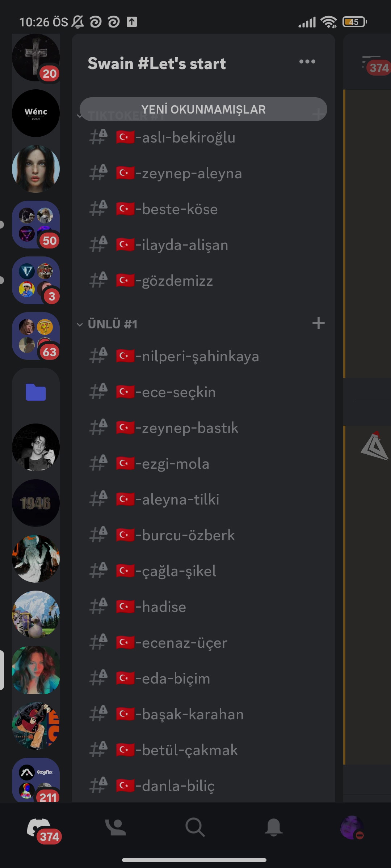Image resolution: width=391 pixels, height=868 pixels.
Task: Collapse the TIKTOKER category chevron
Action: [x=80, y=116]
